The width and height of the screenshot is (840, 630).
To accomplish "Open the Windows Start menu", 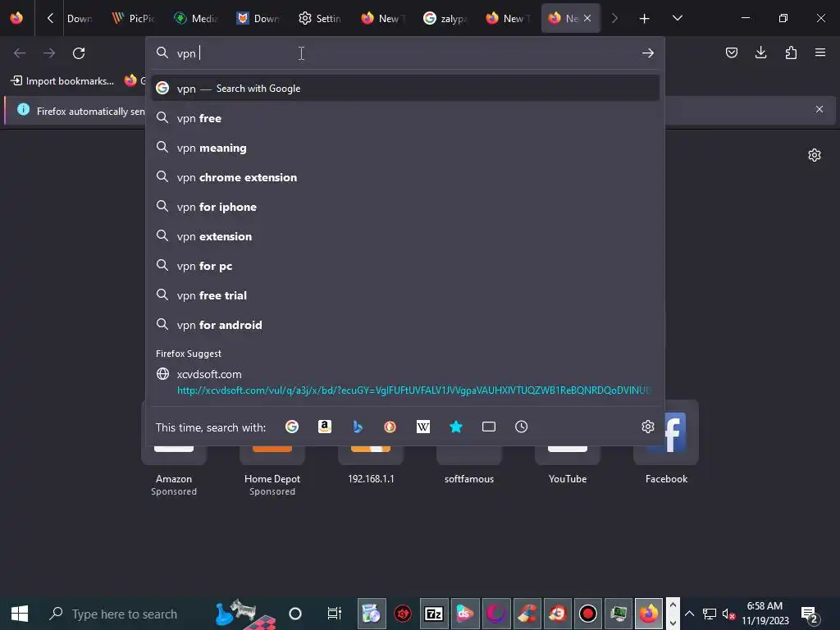I will [x=20, y=614].
